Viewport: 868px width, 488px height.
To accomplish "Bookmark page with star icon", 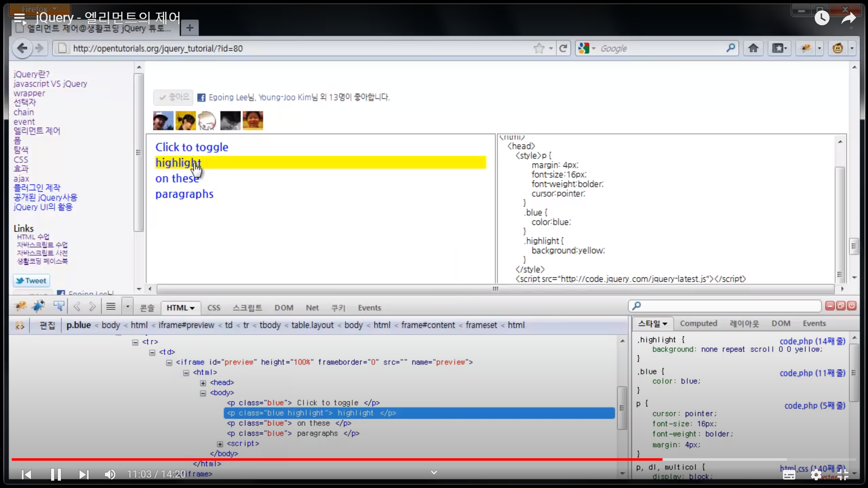I will 538,48.
